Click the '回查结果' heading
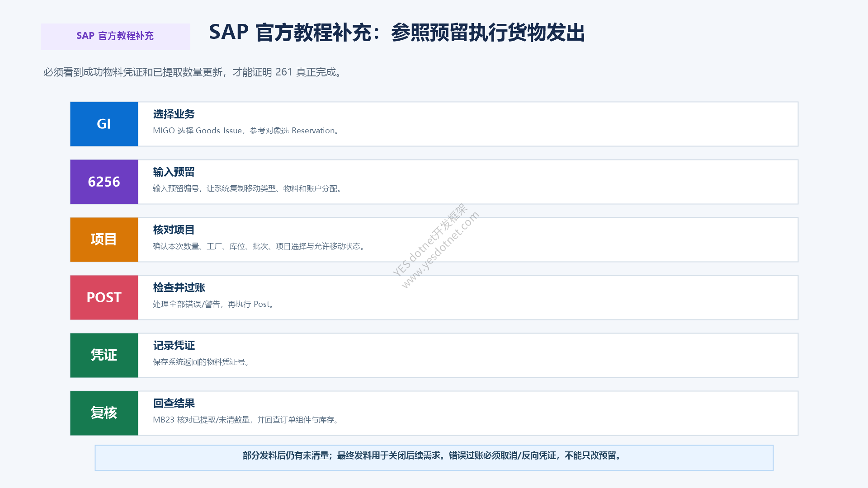The width and height of the screenshot is (868, 488). pos(174,404)
